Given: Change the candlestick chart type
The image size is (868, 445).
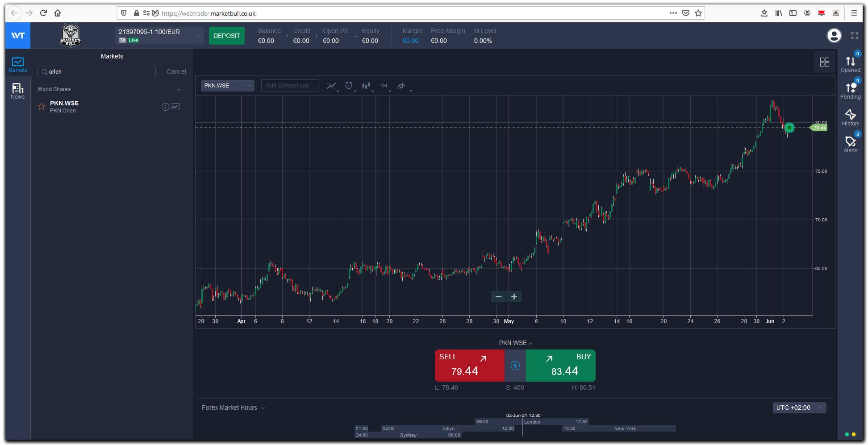Looking at the screenshot, I should [x=367, y=86].
